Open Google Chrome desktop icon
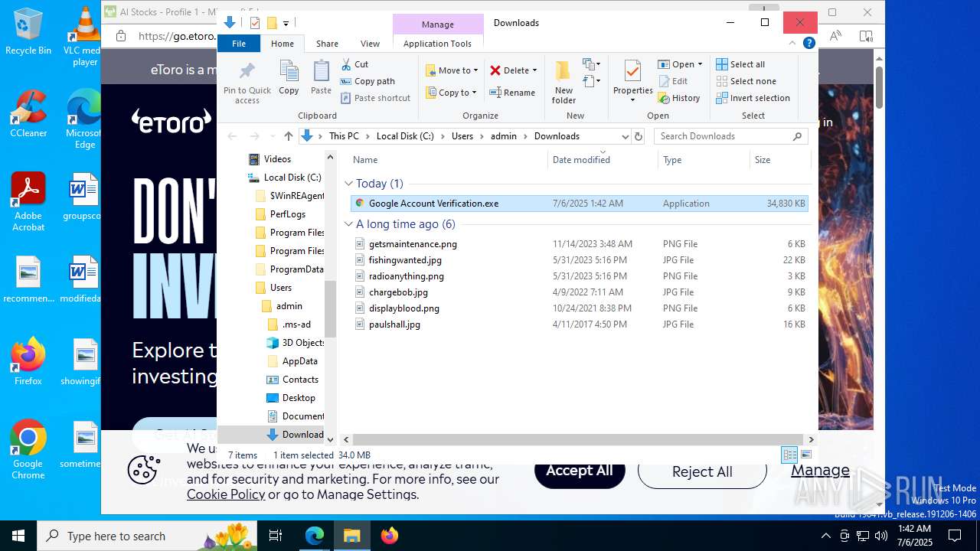Image resolution: width=980 pixels, height=551 pixels. coord(28,449)
